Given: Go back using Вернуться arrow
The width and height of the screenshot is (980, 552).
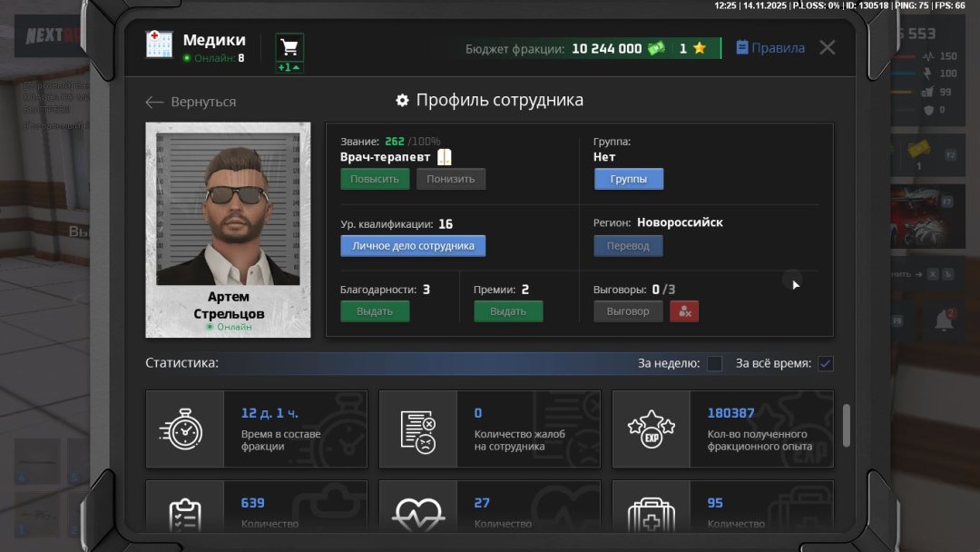Looking at the screenshot, I should coord(154,103).
